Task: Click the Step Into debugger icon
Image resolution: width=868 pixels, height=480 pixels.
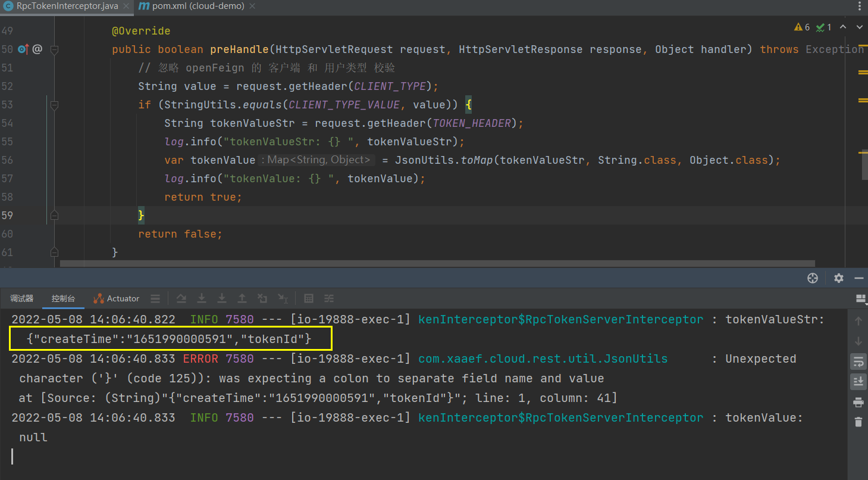Action: 202,298
